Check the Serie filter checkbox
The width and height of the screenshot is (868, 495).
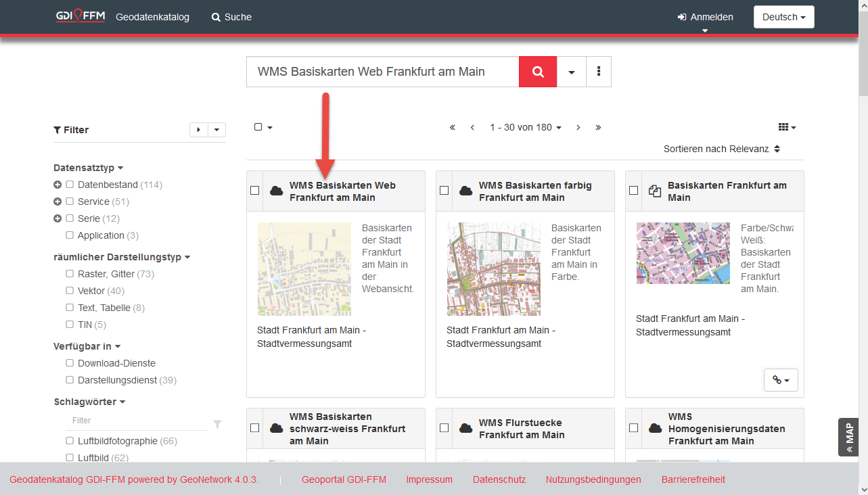(x=70, y=218)
